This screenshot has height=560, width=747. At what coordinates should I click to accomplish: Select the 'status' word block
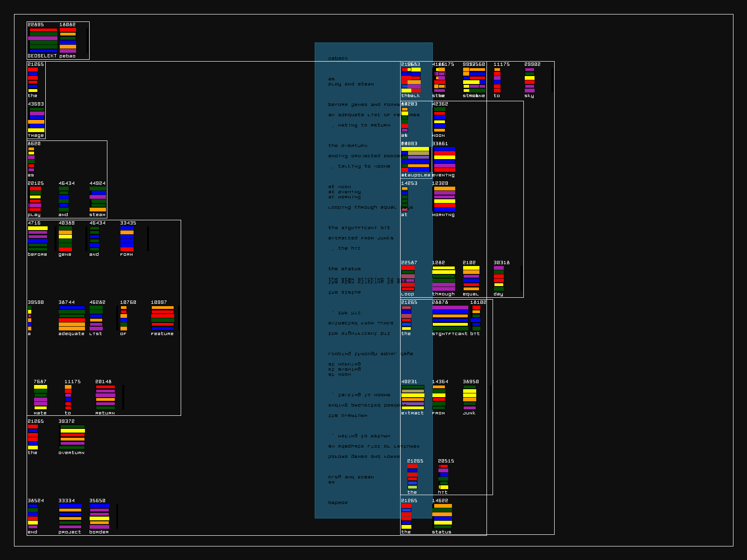coord(442,516)
